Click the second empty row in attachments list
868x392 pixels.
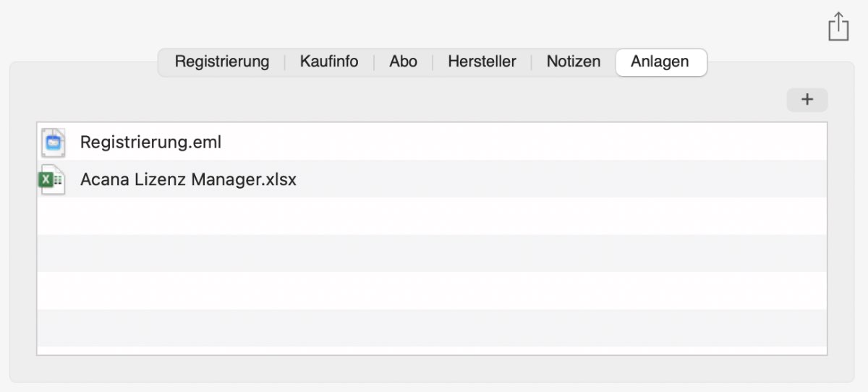432,253
